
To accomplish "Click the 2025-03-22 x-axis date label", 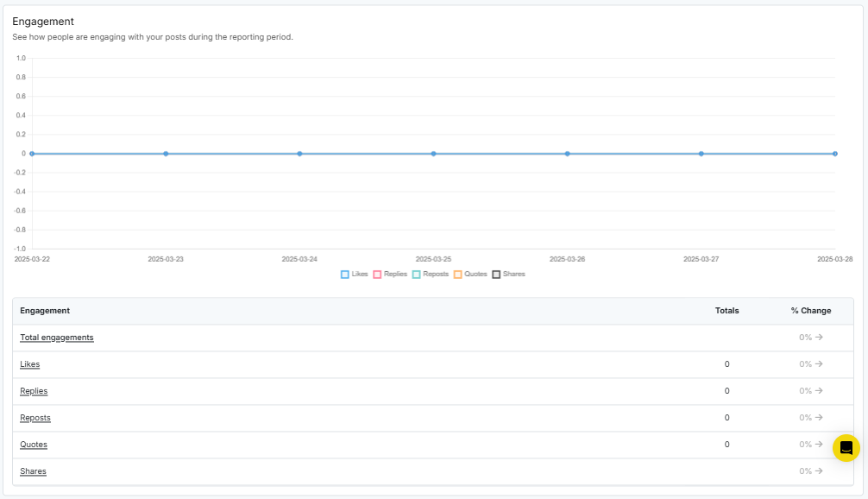I will click(32, 259).
